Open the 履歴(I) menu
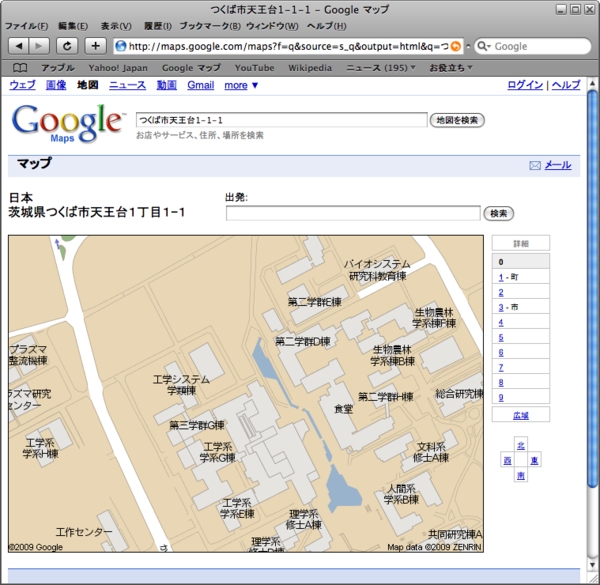 (158, 26)
